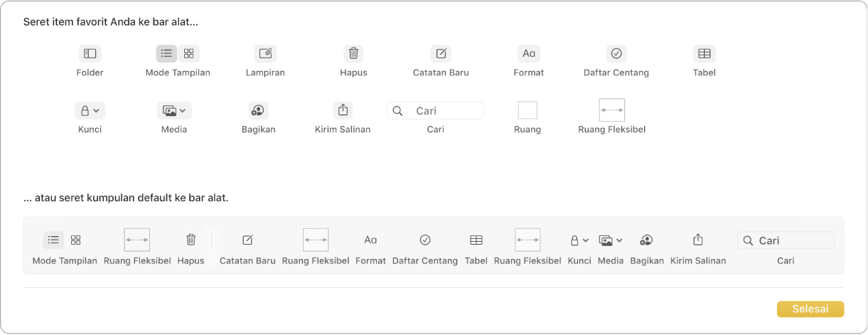868x335 pixels.
Task: Select list view in top Mode Tampilan
Action: pos(166,53)
